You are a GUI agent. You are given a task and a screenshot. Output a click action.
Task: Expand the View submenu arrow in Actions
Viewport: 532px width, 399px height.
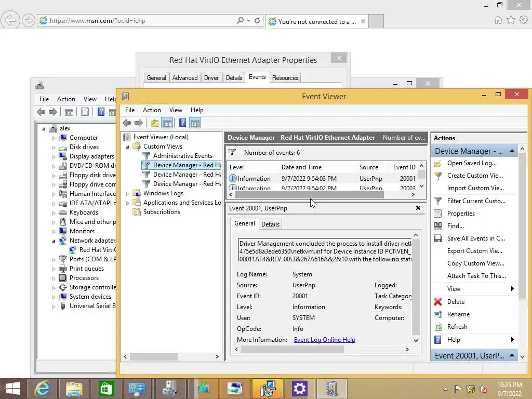coord(512,289)
